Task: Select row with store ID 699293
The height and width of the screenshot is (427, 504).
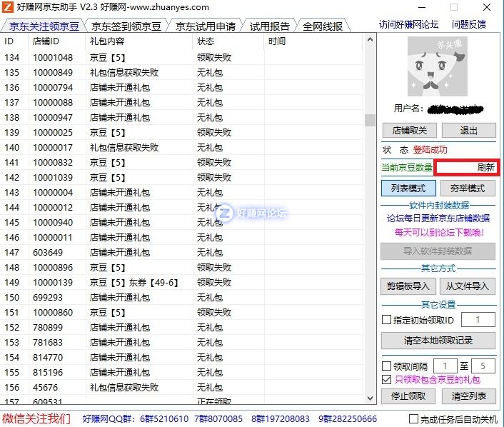Action: point(181,298)
